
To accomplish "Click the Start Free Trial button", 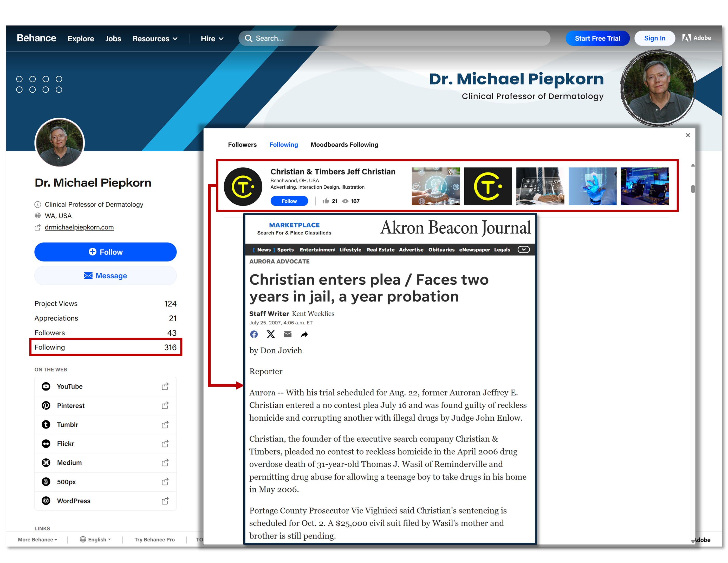I will click(x=597, y=38).
